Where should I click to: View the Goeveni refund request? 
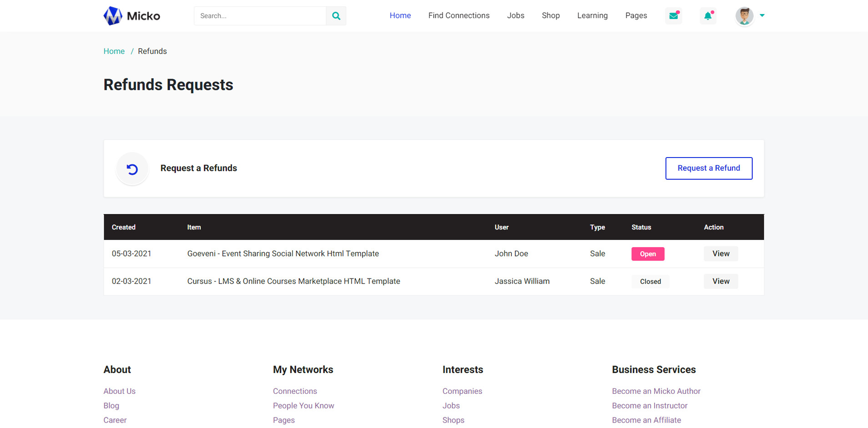pyautogui.click(x=721, y=254)
